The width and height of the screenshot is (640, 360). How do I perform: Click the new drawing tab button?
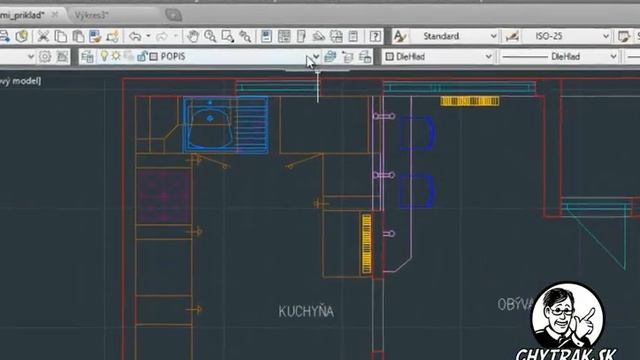pos(173,16)
